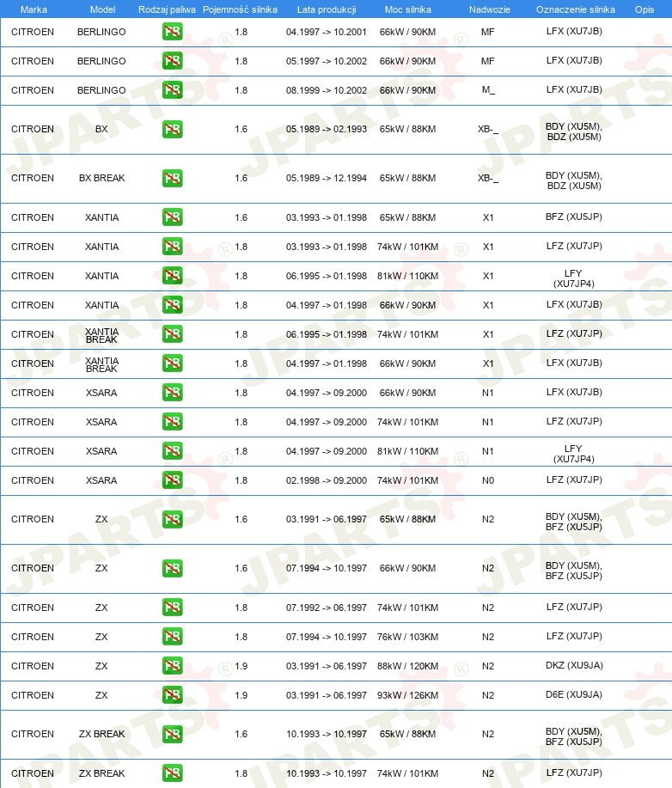Click the 88kW / 120KM power cell
672x788 pixels.
407,666
